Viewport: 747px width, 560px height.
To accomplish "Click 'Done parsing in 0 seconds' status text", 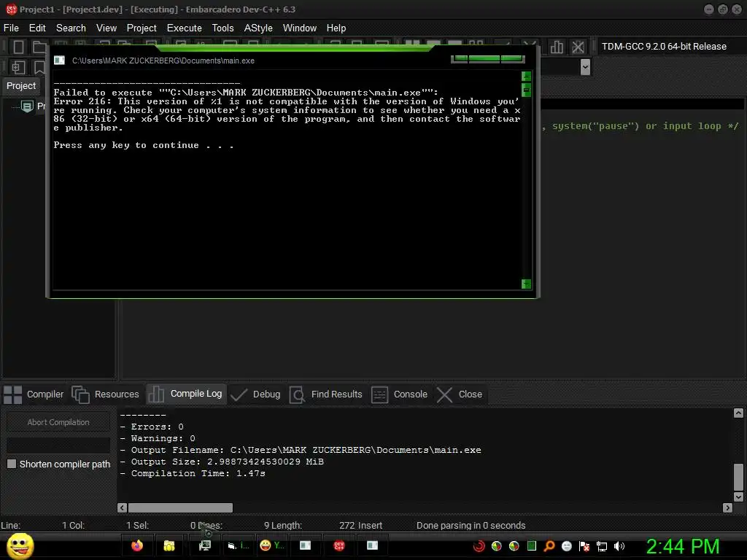I will [471, 525].
